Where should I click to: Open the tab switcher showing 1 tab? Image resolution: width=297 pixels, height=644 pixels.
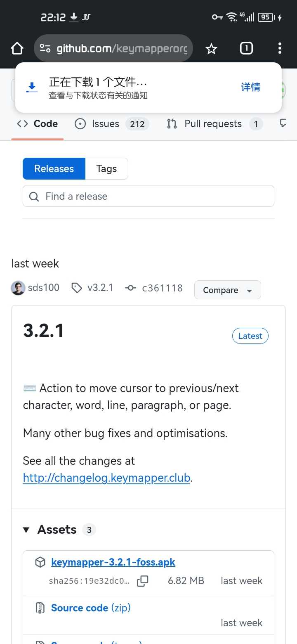[246, 49]
